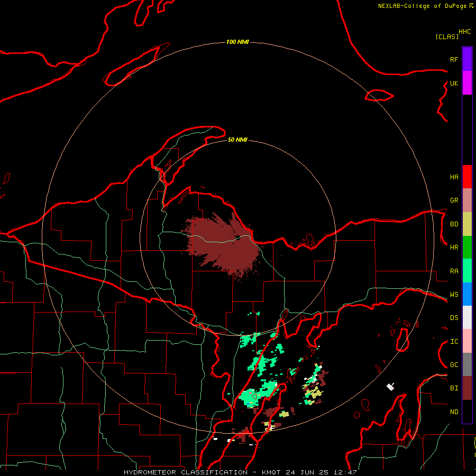Click the RA light green legend swatch
476x476 pixels.
pos(467,271)
